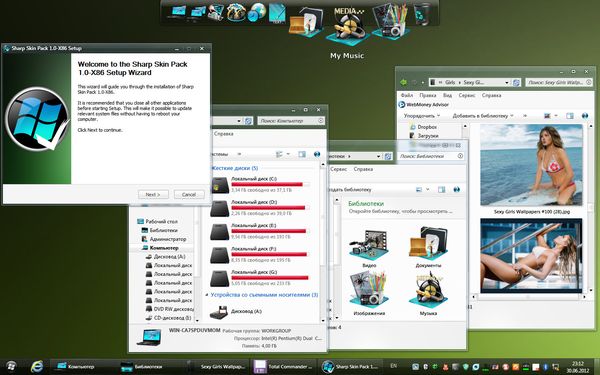Select Локальный диск (C:) in the Компьютер window
Image resolution: width=600 pixels, height=375 pixels.
[260, 184]
